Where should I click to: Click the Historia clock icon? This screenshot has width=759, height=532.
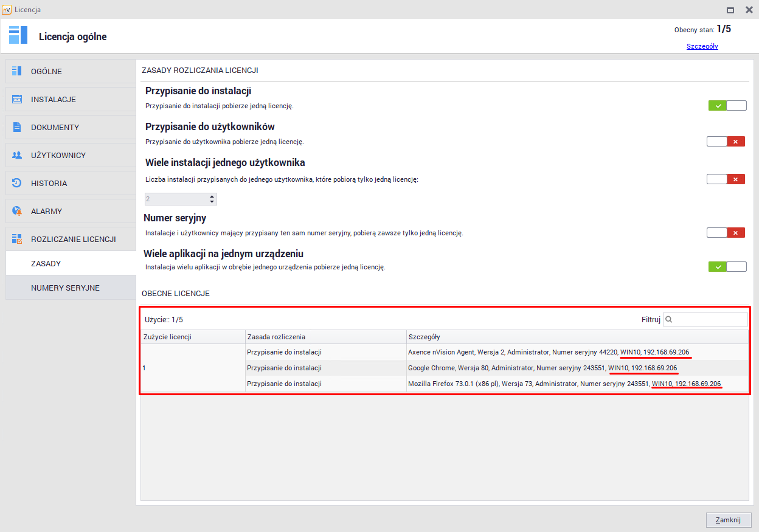tap(17, 183)
